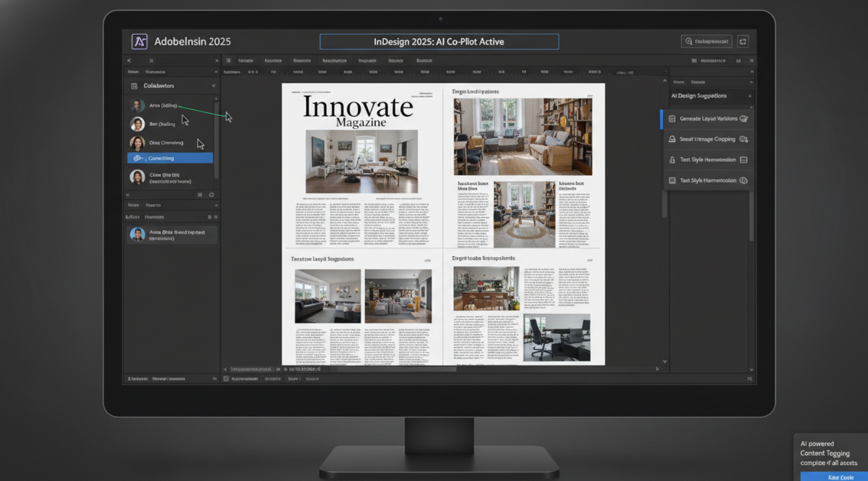This screenshot has width=868, height=481.
Task: Click the Adobe app logo icon
Action: (x=139, y=41)
